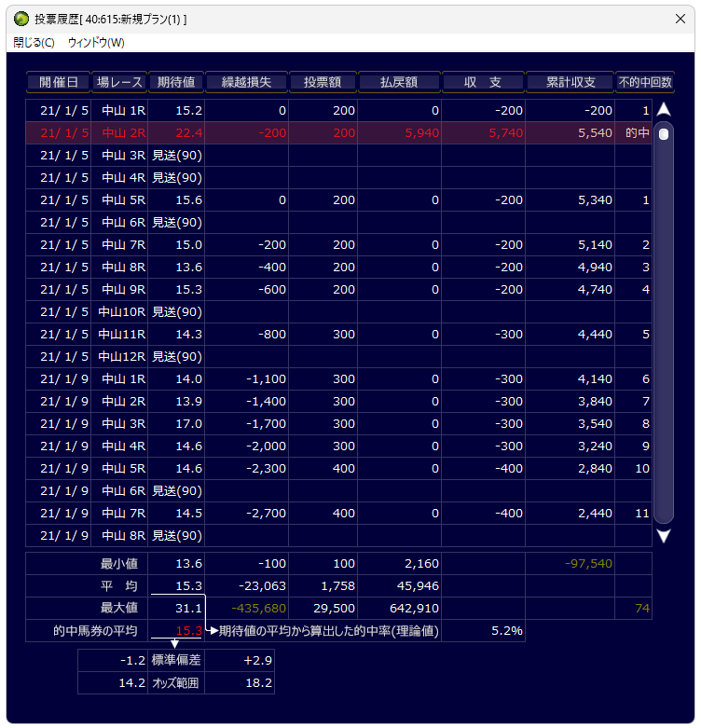Click the 繰越損失 column header
The image size is (701, 728).
tap(246, 82)
